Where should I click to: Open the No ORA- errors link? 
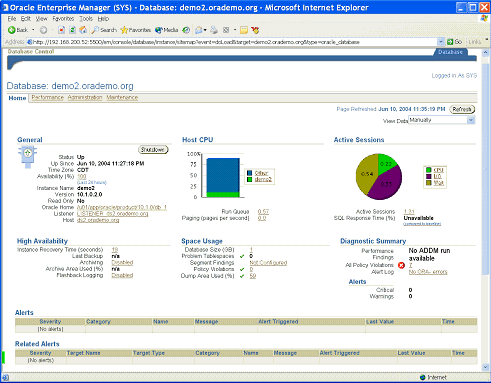(428, 272)
